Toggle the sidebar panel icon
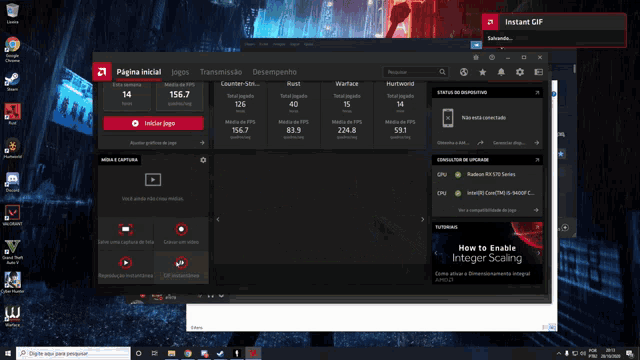The image size is (640, 360). point(538,72)
